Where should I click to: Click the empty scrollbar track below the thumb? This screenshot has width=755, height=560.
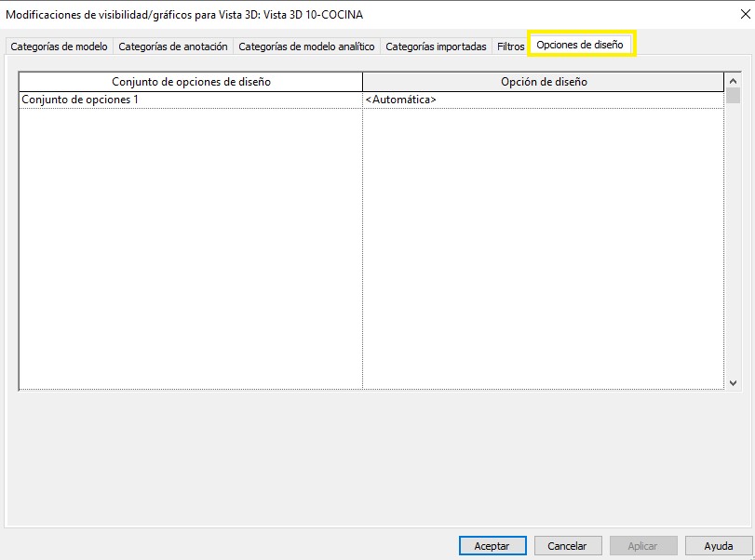pos(733,242)
